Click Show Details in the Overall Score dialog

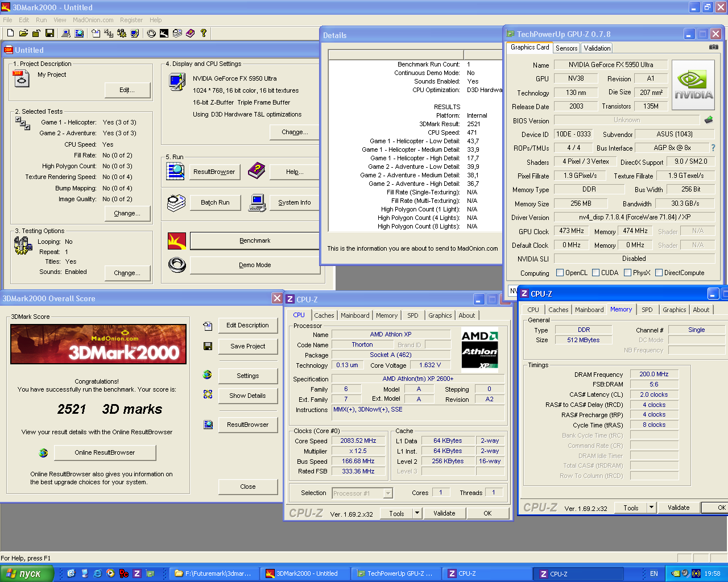click(x=248, y=396)
